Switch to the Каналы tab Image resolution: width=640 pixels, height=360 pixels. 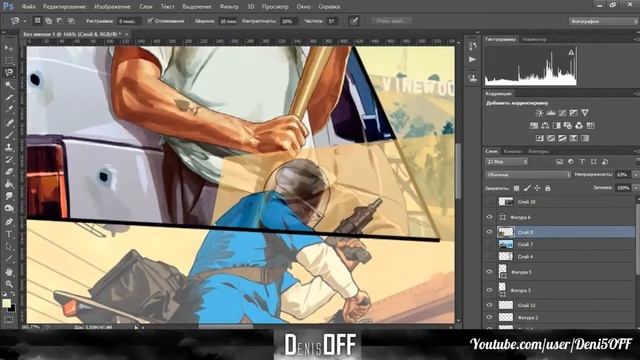[x=512, y=151]
